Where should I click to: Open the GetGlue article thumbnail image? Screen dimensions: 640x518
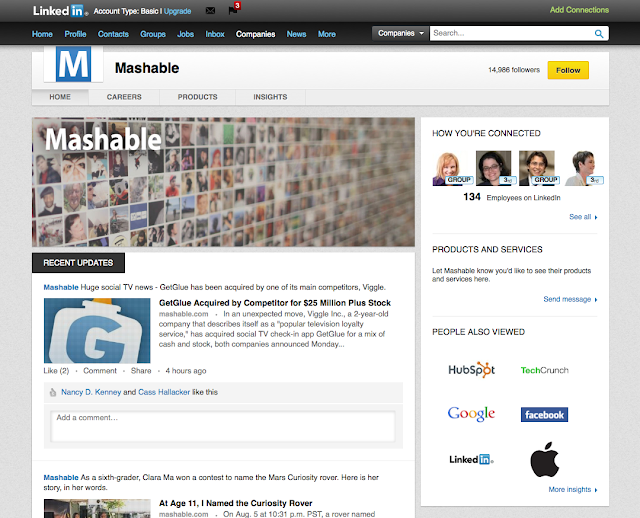click(x=96, y=330)
